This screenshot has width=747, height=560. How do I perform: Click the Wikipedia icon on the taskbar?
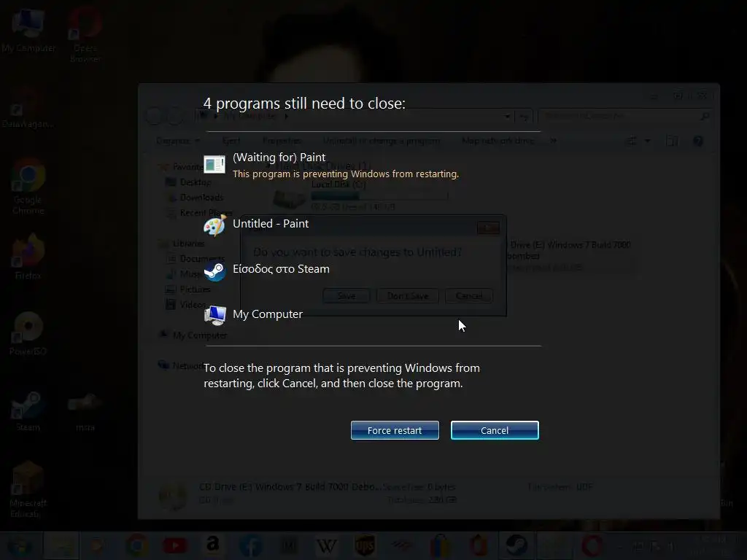(326, 545)
